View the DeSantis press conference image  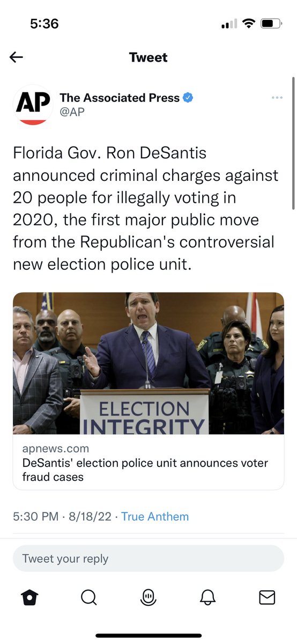(x=148, y=363)
